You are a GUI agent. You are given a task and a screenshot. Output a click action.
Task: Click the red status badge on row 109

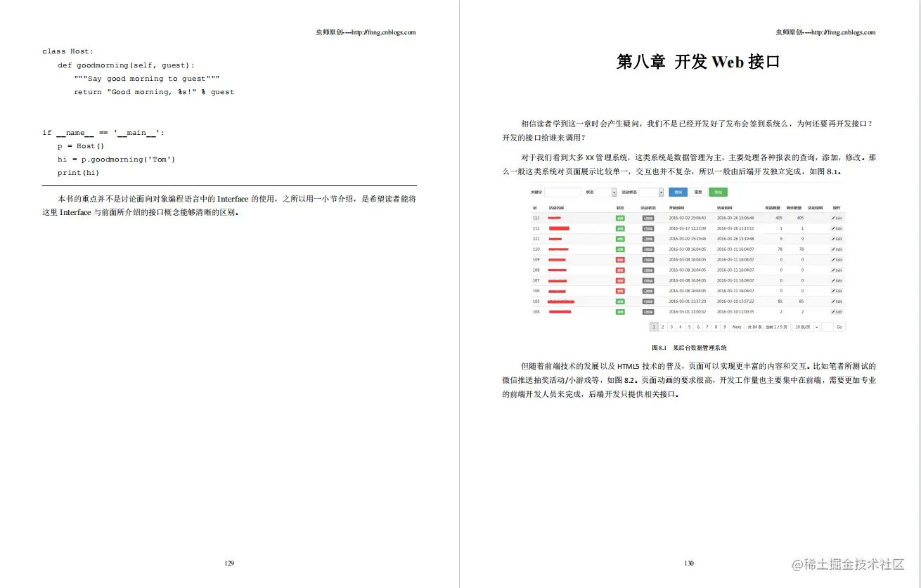(620, 260)
